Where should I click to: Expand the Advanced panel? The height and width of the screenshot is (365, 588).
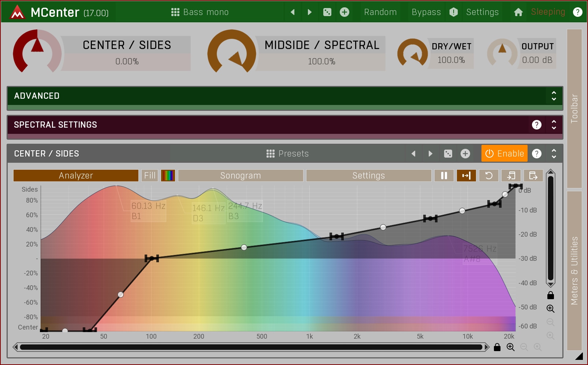(x=554, y=96)
